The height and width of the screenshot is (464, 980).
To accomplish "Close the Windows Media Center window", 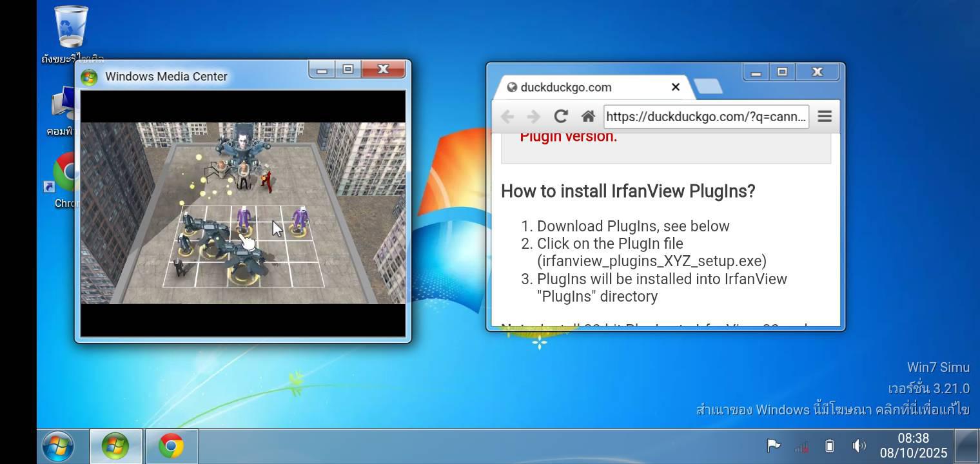I will coord(383,69).
